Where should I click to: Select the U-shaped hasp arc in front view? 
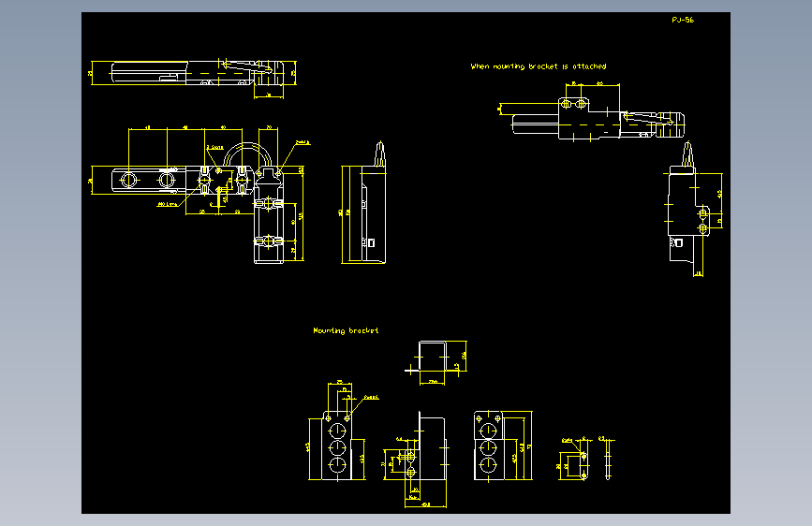(247, 154)
